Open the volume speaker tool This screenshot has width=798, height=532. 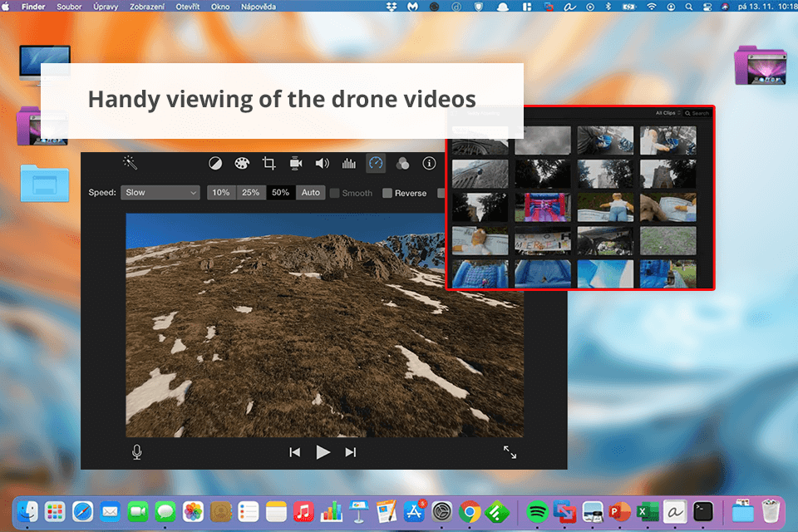[x=323, y=164]
